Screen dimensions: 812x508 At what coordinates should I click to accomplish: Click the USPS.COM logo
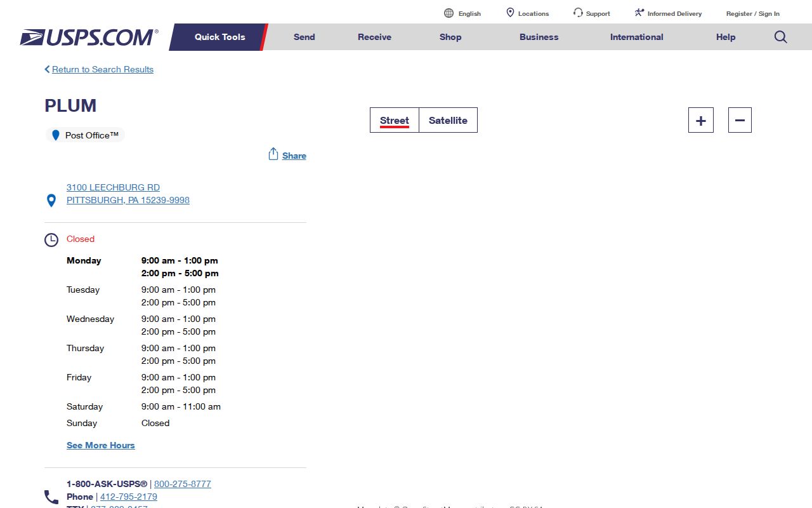point(89,37)
